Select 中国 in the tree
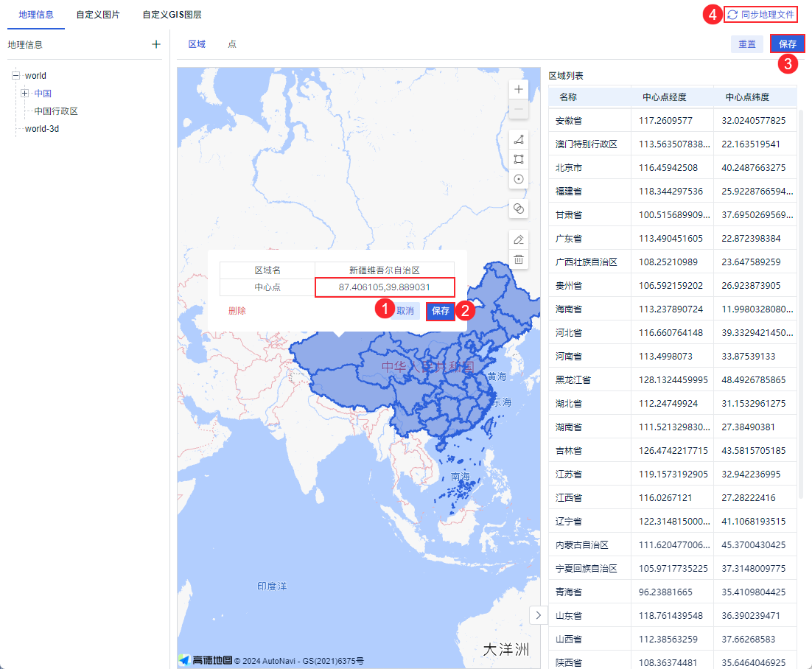 (43, 94)
